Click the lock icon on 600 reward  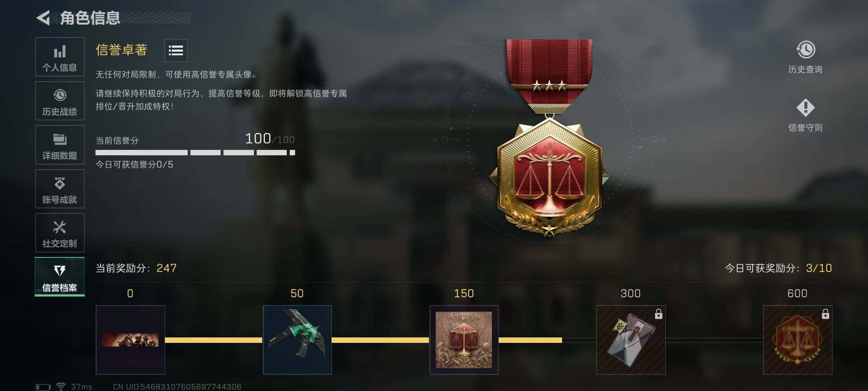pyautogui.click(x=825, y=314)
